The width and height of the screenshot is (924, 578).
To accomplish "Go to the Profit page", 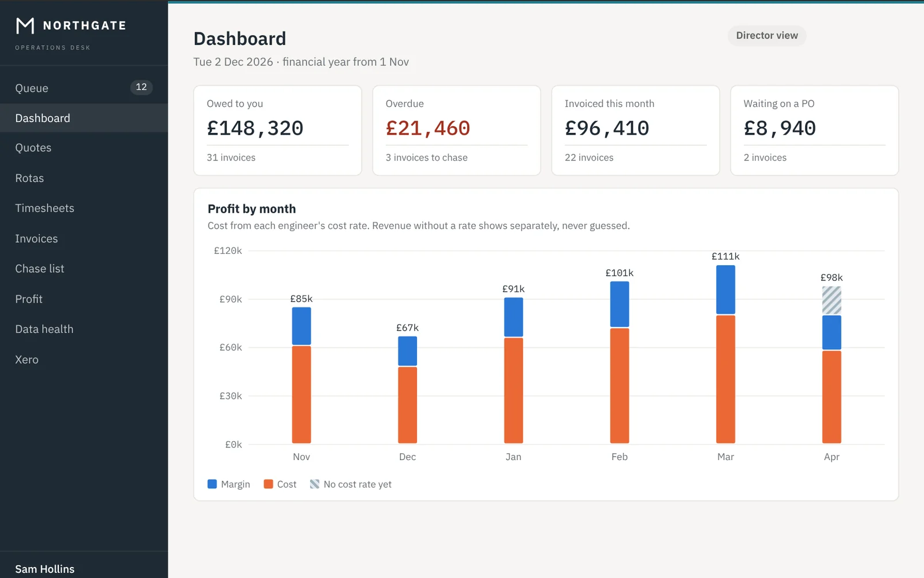I will pyautogui.click(x=84, y=299).
